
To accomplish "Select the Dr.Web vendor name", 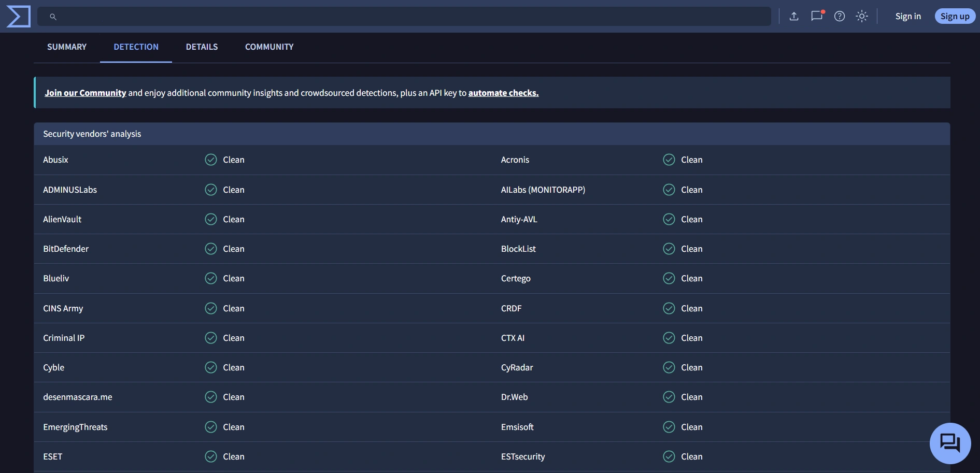I will [x=515, y=397].
